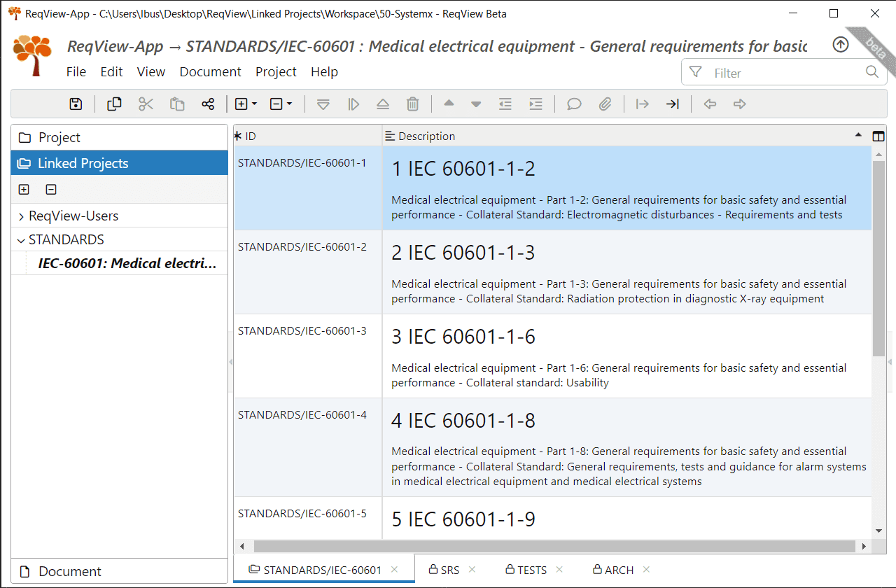Select cell STANDARDS/IEC-60601-4

tap(308, 448)
